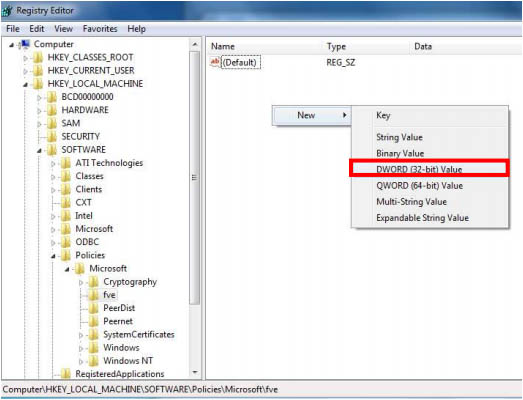Click the fve folder icon
Viewport: 523px width, 400px height.
point(94,295)
